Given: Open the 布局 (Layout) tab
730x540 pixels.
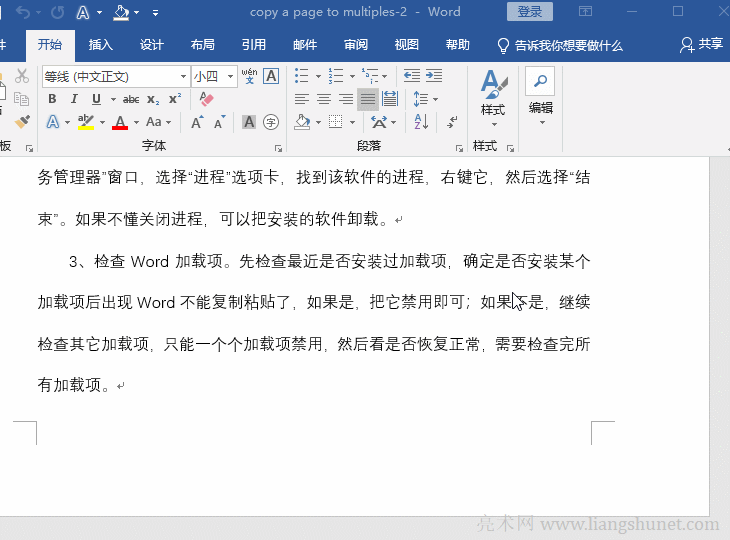Looking at the screenshot, I should 203,45.
